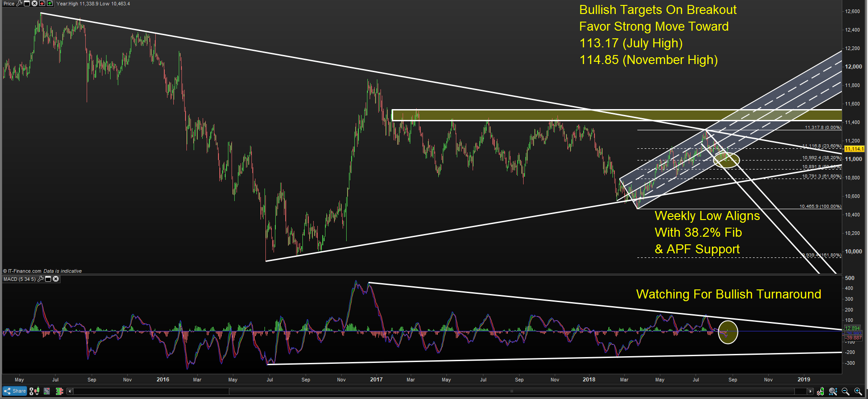The height and width of the screenshot is (399, 868).
Task: Click the scrollbar right arrow
Action: tap(810, 391)
